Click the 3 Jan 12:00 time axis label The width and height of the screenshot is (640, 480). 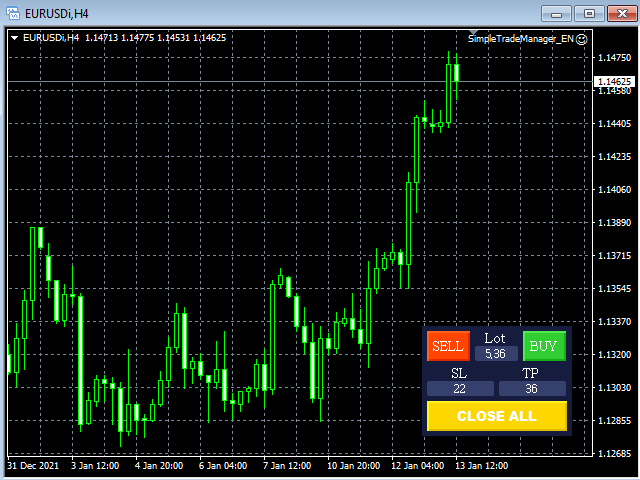pyautogui.click(x=95, y=466)
